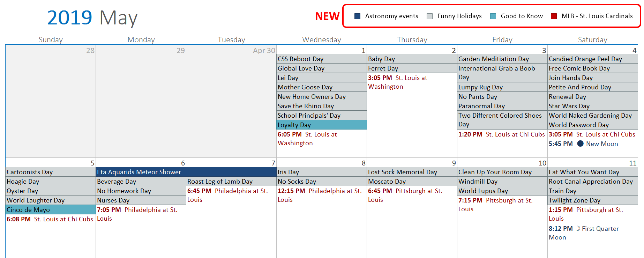Click the 6:05 PM St. Louis at Washington game
The image size is (644, 258).
pos(321,139)
